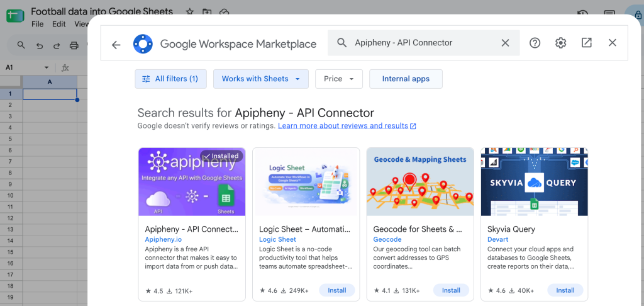Viewport: 644px width, 306px height.
Task: Expand the Price filter dropdown
Action: point(339,79)
